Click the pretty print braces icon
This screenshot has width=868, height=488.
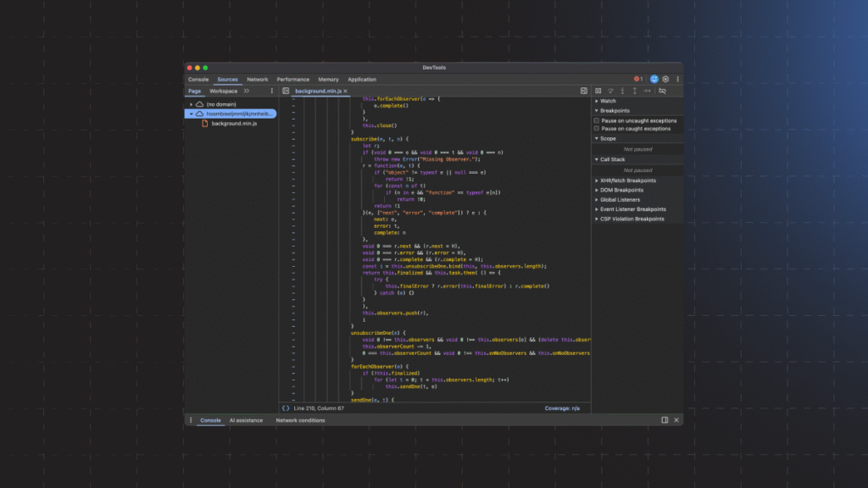[x=286, y=408]
